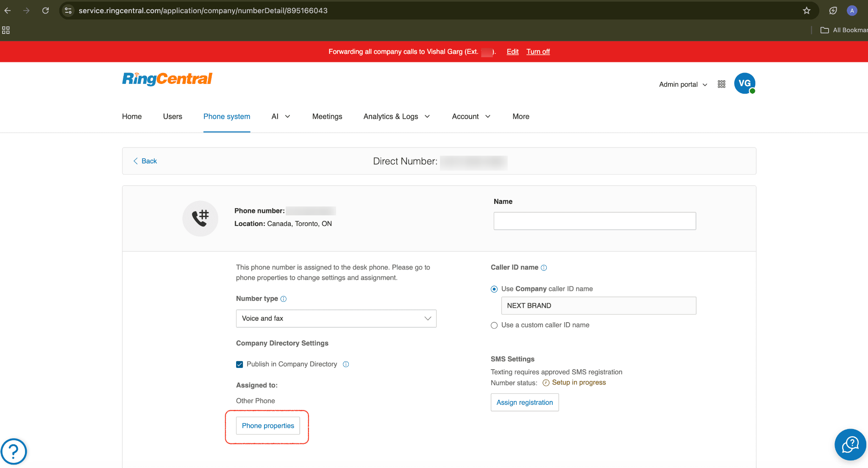Open the VG user profile avatar
The image size is (868, 468).
(745, 84)
